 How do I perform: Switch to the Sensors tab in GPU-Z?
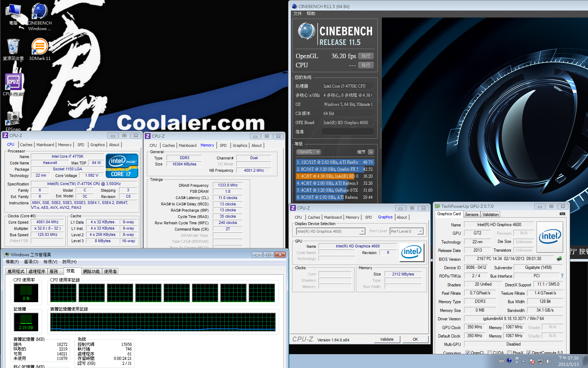(471, 214)
